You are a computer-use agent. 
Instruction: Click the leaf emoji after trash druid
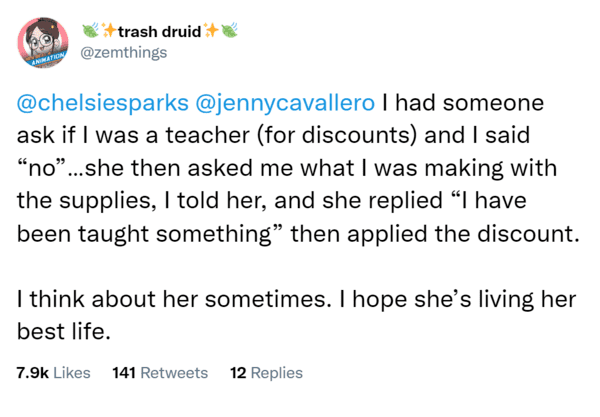229,30
